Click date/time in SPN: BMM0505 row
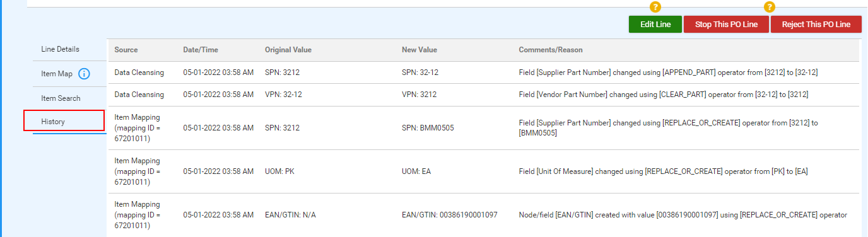Screen dimensions: 868x237 click(x=218, y=128)
